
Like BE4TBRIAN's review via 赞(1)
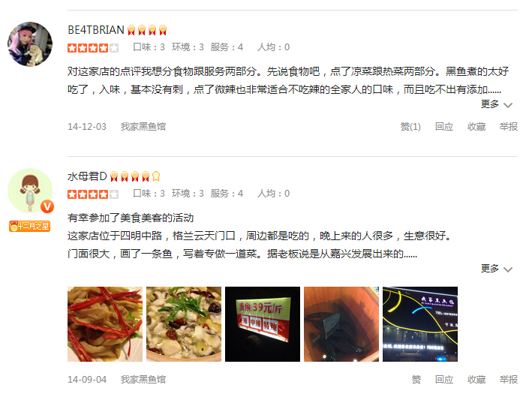tap(410, 127)
